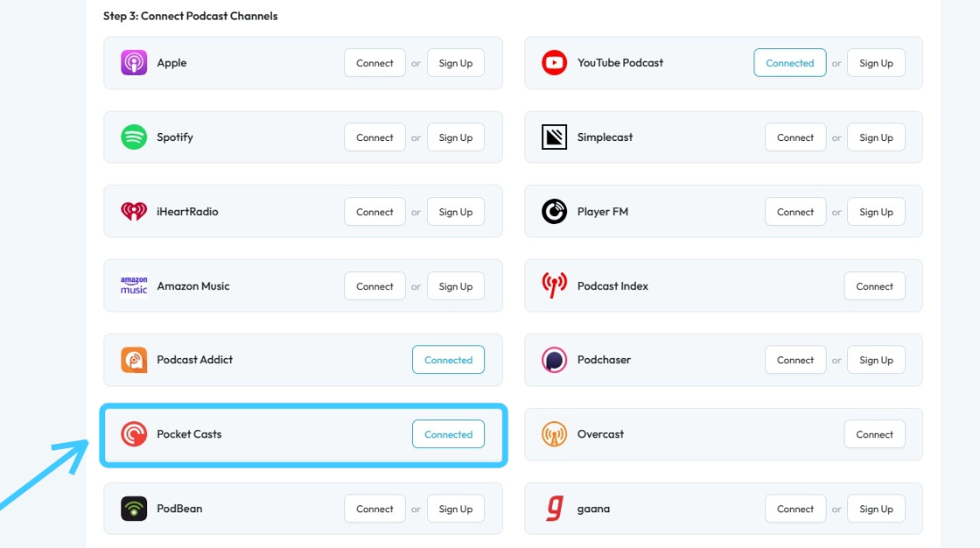Click the Overcast icon

coord(554,434)
